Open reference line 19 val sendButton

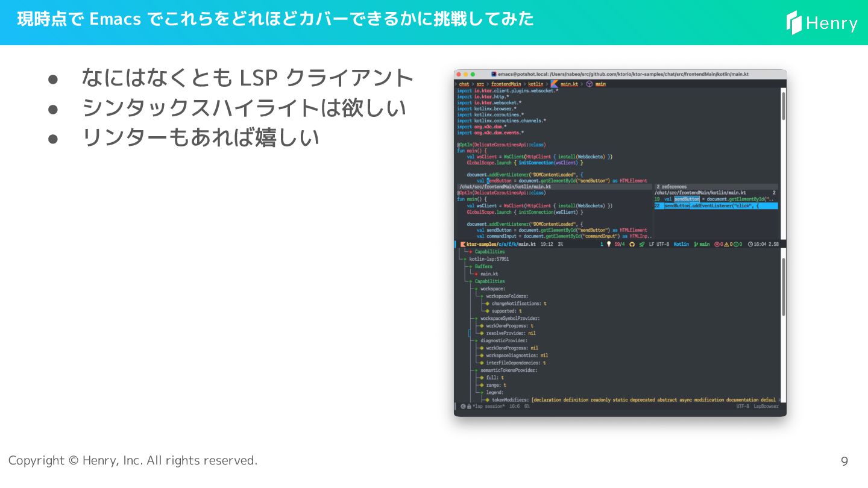[716, 199]
